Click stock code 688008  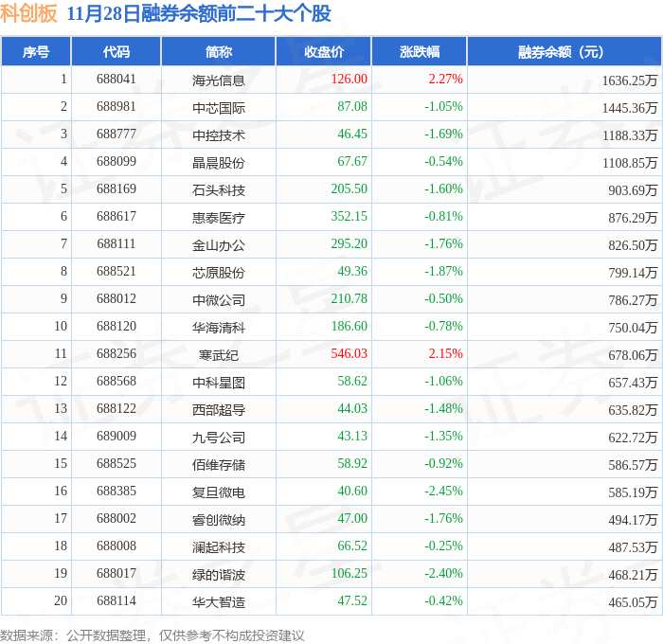point(116,546)
